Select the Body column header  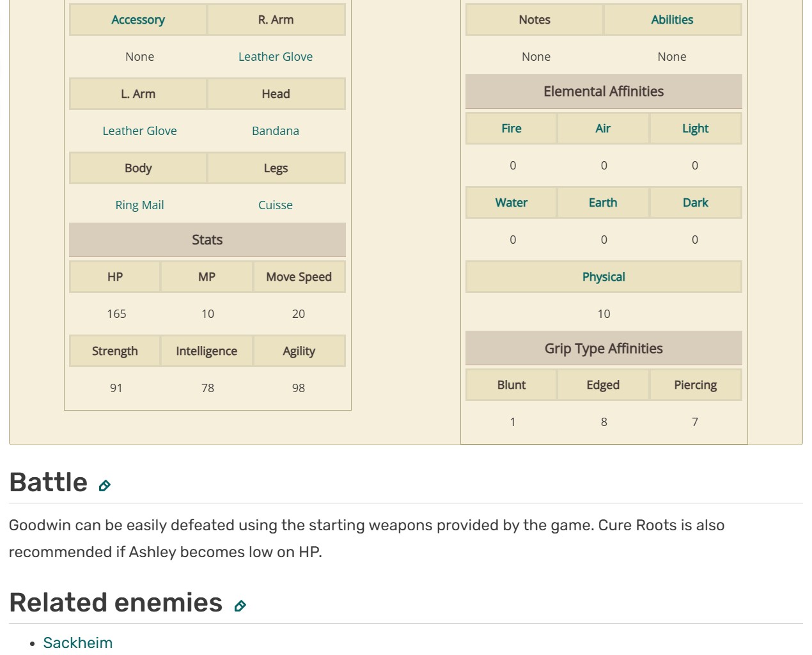(138, 168)
